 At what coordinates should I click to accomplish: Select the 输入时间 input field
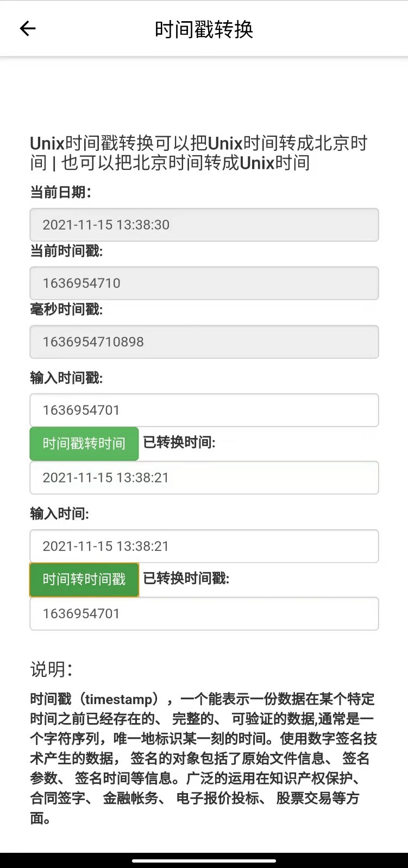pos(204,546)
